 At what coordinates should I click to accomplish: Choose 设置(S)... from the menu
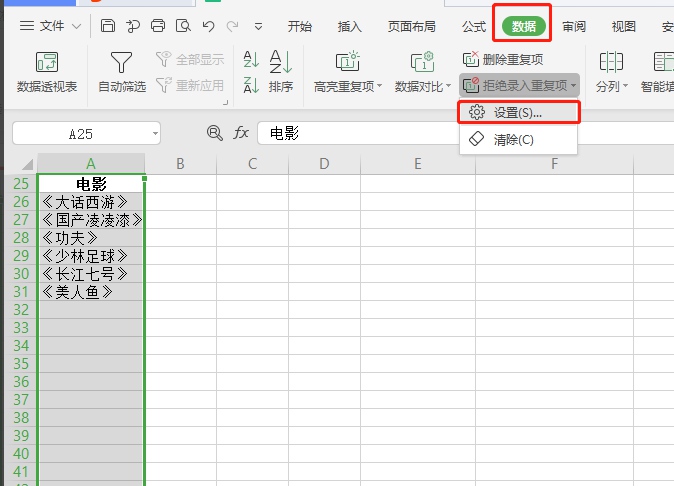point(518,113)
